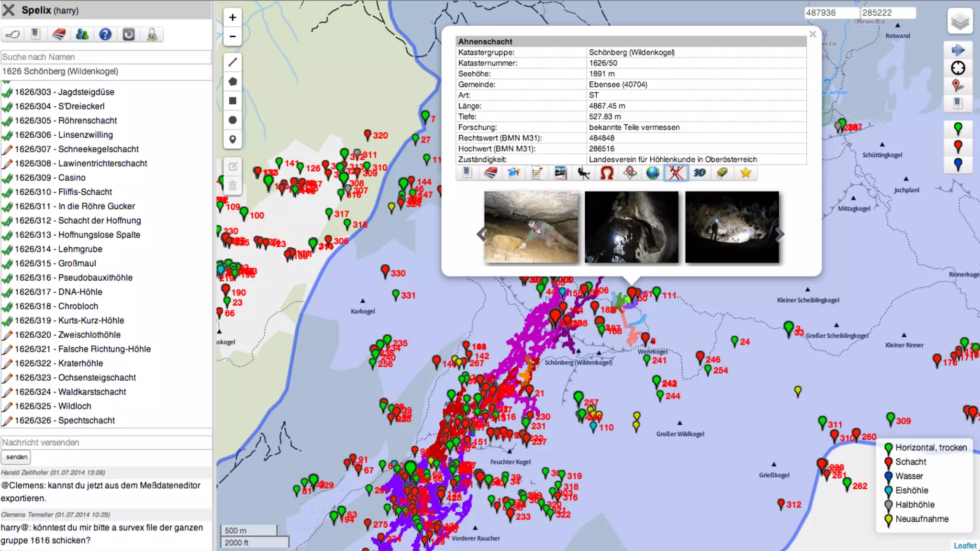This screenshot has height=551, width=980.
Task: Click the rope climber icon in popup
Action: pyautogui.click(x=583, y=173)
